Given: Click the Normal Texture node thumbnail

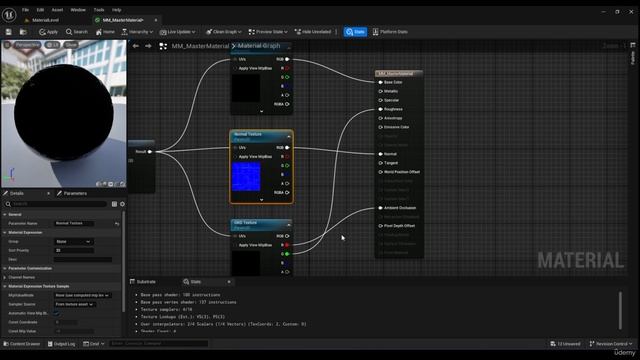Looking at the screenshot, I should coord(246,176).
